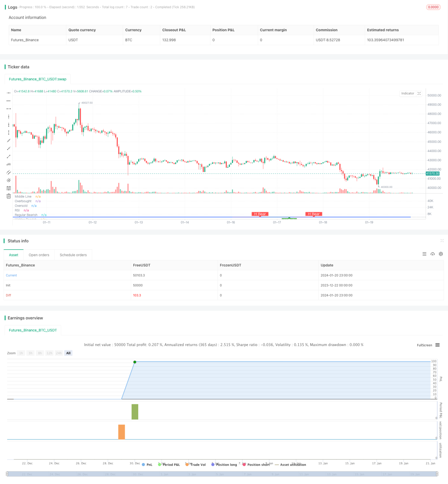Select the vertical ray line drawing tool
This screenshot has height=484, width=448.
9,124
